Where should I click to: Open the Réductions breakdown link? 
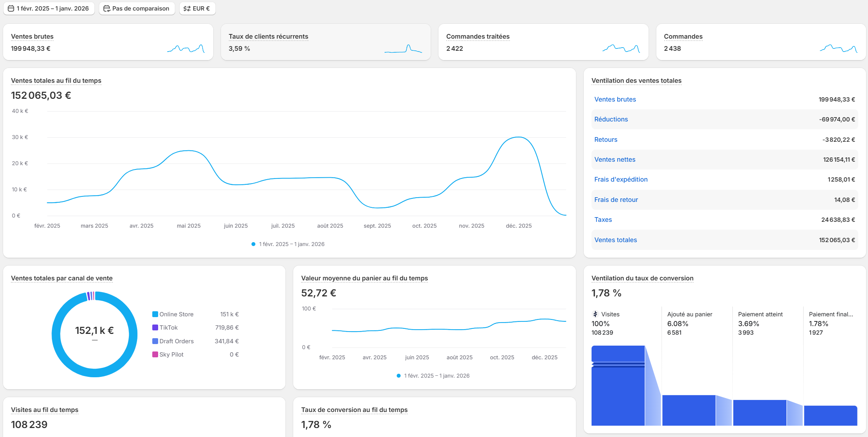point(611,119)
